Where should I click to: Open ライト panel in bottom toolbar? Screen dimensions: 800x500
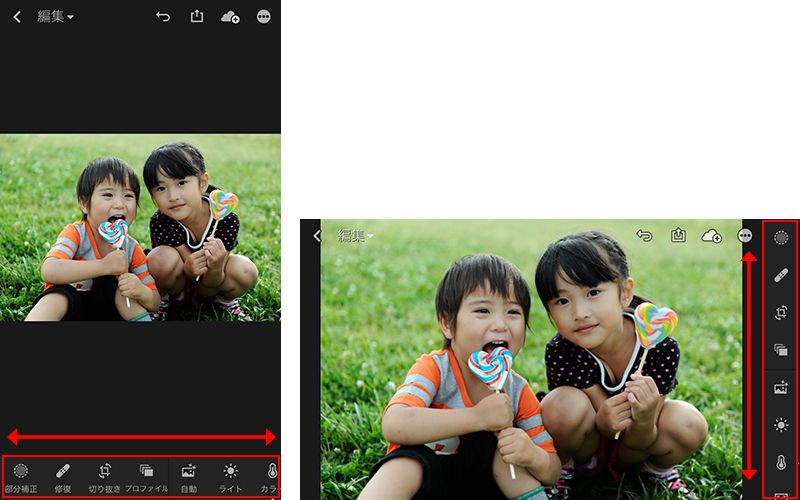click(x=230, y=478)
